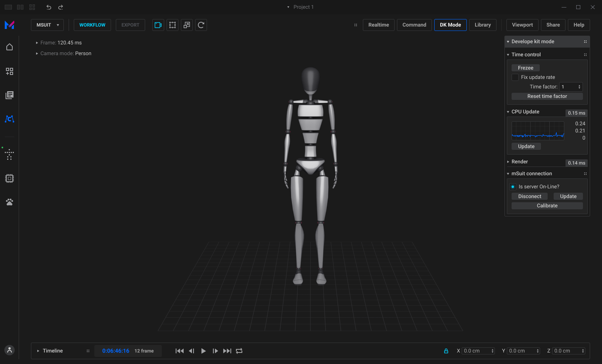The image size is (602, 364).
Task: Expand the Render section
Action: point(508,161)
